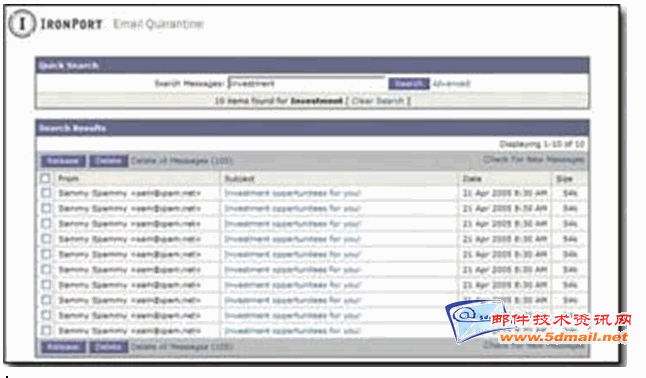Sort by the Subject column header
Image resolution: width=646 pixels, height=378 pixels.
(239, 178)
